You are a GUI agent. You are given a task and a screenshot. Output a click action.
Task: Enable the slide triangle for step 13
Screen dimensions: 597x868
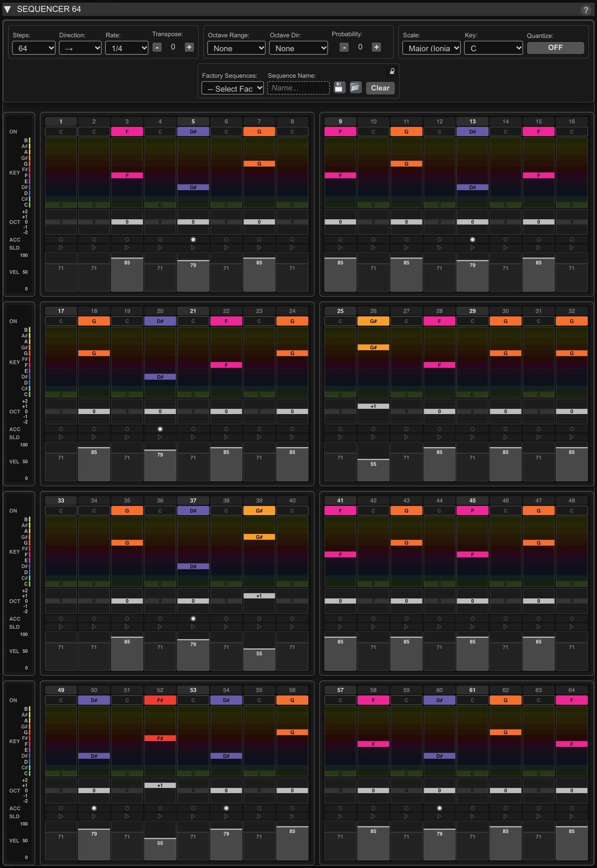click(x=472, y=248)
